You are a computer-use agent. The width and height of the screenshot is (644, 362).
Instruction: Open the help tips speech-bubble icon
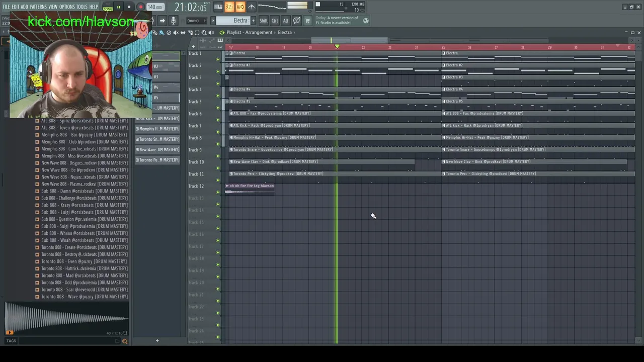[x=297, y=21]
